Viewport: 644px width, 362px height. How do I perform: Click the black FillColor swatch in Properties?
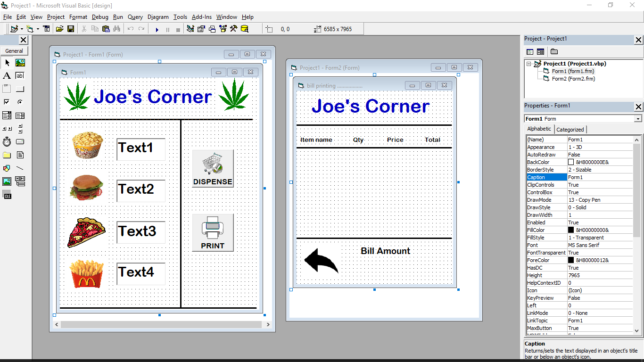[570, 230]
